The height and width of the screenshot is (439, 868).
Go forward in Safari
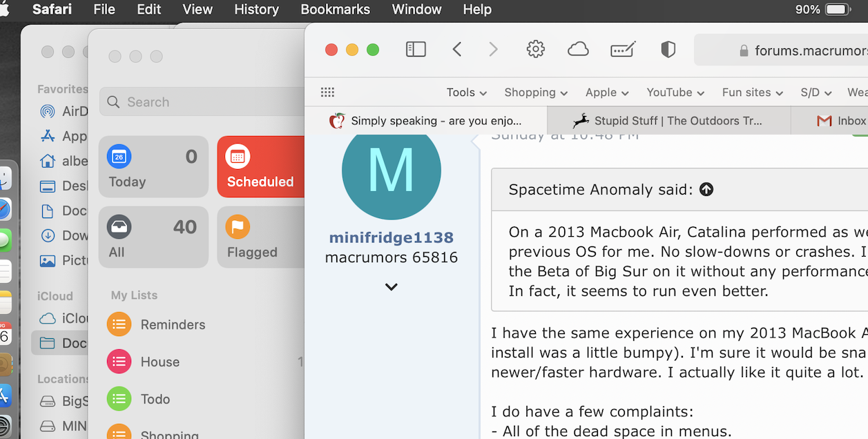[x=493, y=49]
